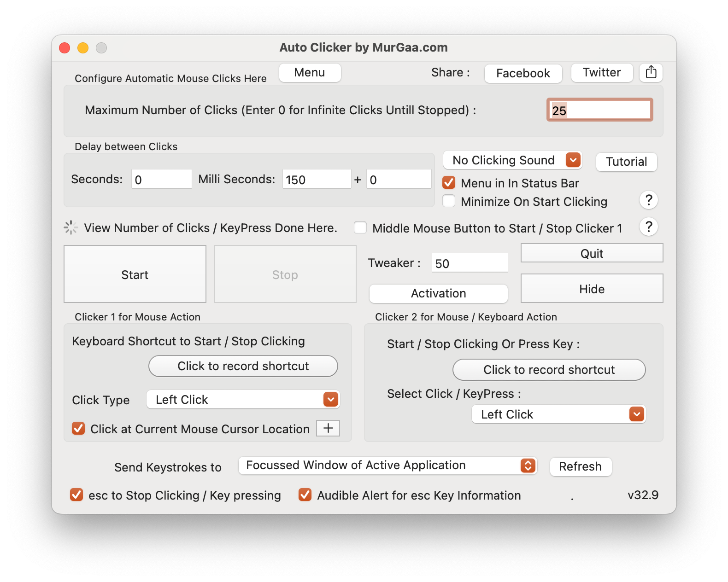Screen dimensions: 728x582
Task: Toggle esc to Stop Clicking checkbox
Action: click(x=76, y=495)
